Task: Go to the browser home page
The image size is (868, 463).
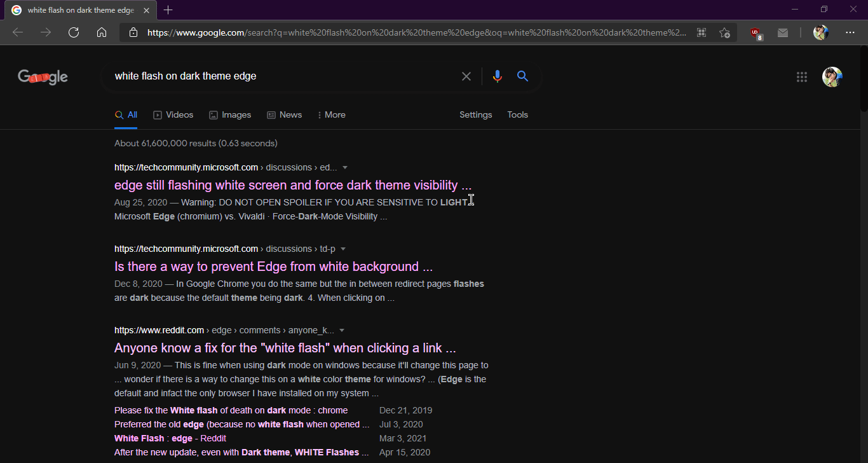Action: click(102, 32)
